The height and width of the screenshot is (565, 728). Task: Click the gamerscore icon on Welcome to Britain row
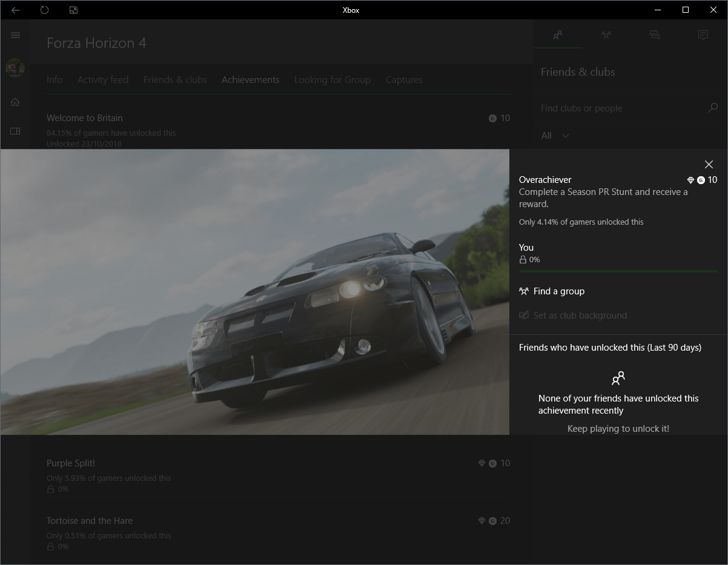point(492,118)
